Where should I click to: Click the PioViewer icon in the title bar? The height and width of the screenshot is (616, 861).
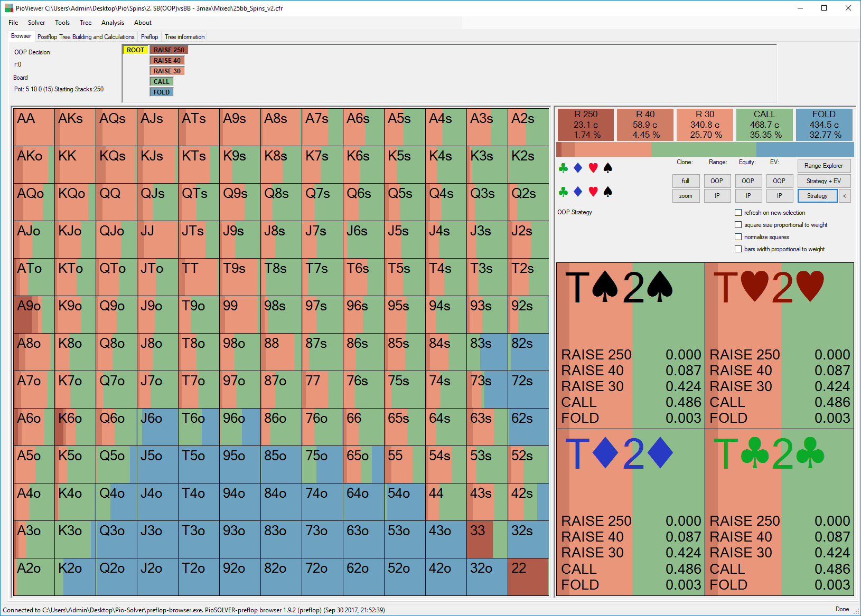[x=7, y=8]
